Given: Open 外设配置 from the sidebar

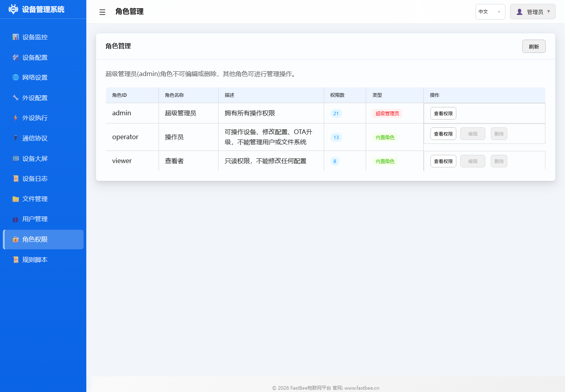Looking at the screenshot, I should point(43,98).
